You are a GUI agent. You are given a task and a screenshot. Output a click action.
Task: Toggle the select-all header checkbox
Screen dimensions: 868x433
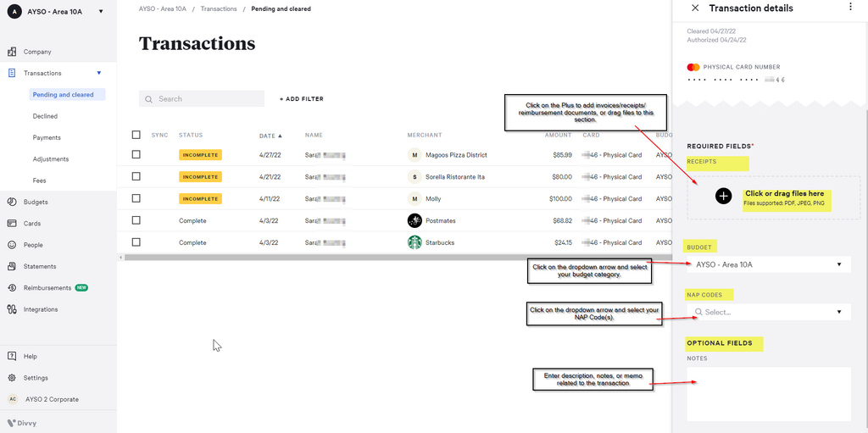(136, 135)
